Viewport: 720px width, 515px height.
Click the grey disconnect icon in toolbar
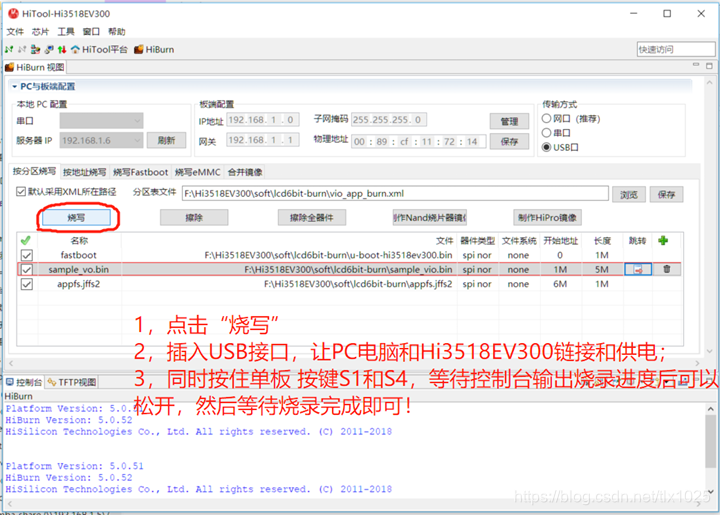tap(22, 49)
